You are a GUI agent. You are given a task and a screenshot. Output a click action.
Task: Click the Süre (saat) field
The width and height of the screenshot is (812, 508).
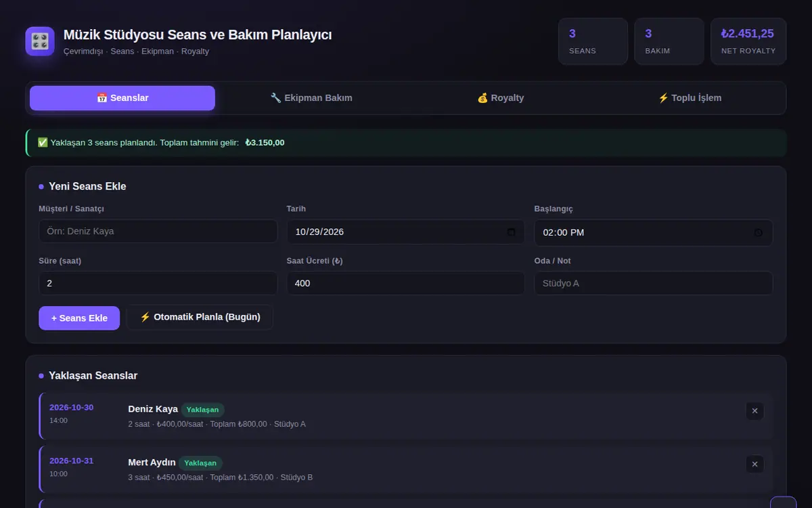(x=158, y=283)
